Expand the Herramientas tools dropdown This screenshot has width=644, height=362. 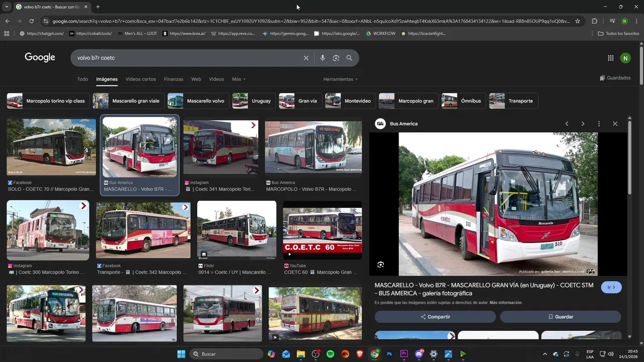[x=341, y=79]
